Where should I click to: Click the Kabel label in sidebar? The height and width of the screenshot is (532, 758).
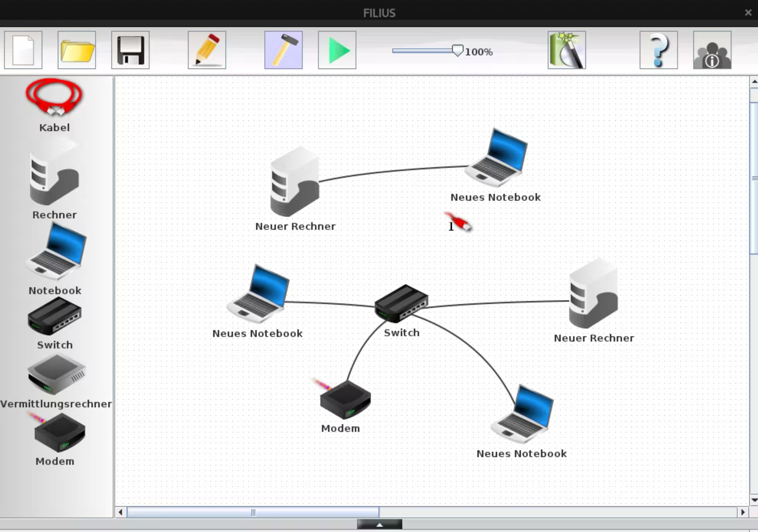pos(54,128)
